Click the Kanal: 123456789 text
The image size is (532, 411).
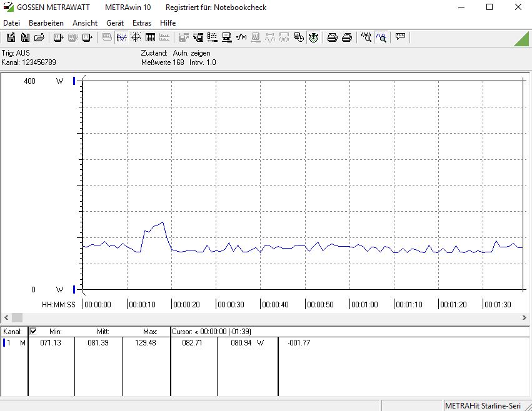[x=29, y=62]
